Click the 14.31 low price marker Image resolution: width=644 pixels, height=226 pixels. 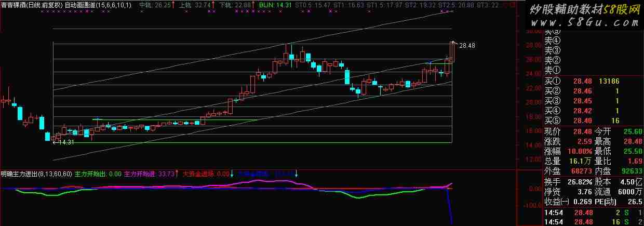[68, 142]
